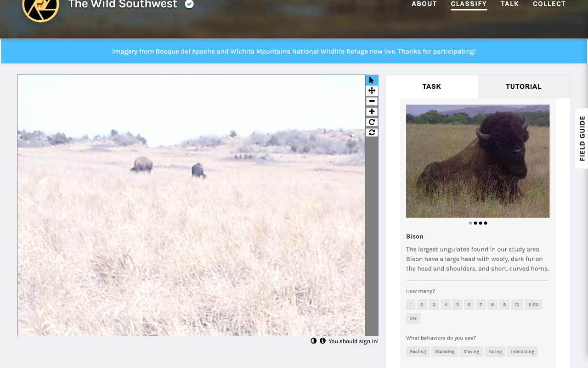Screen dimensions: 588x368
Task: Pick 6 as the animal count
Action: [469, 305]
